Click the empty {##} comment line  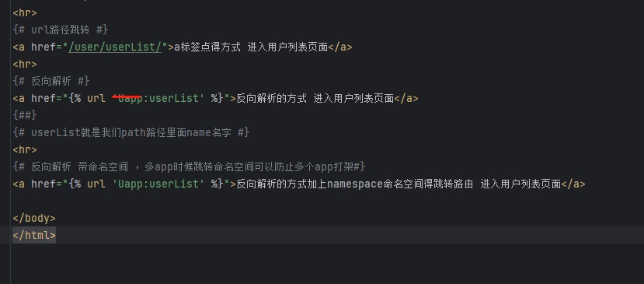point(25,115)
